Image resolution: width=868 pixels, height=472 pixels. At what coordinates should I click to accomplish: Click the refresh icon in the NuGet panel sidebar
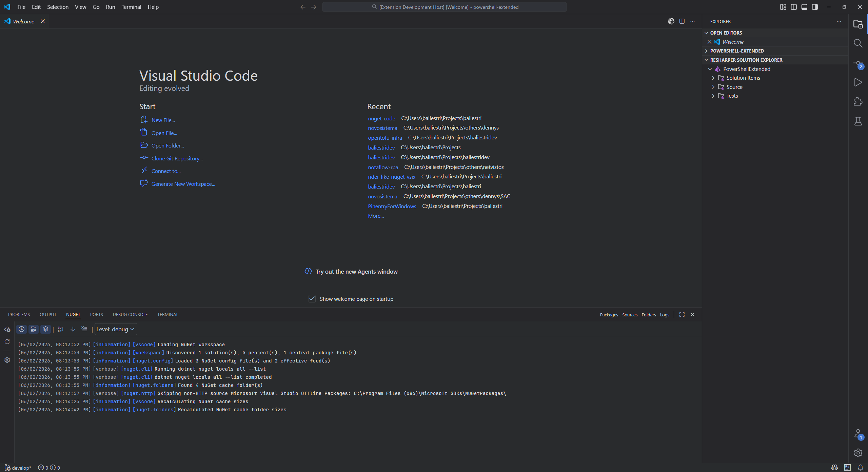7,342
